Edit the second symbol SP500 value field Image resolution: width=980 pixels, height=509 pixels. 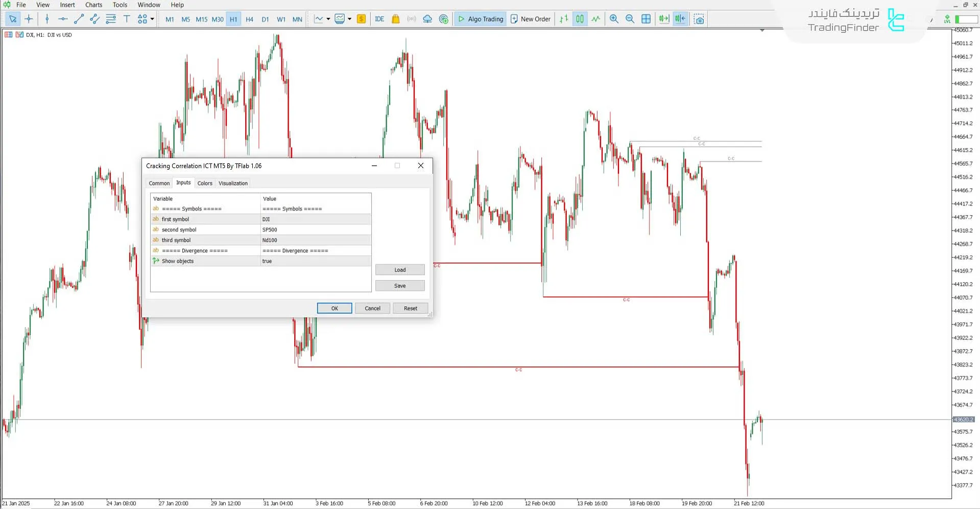315,229
